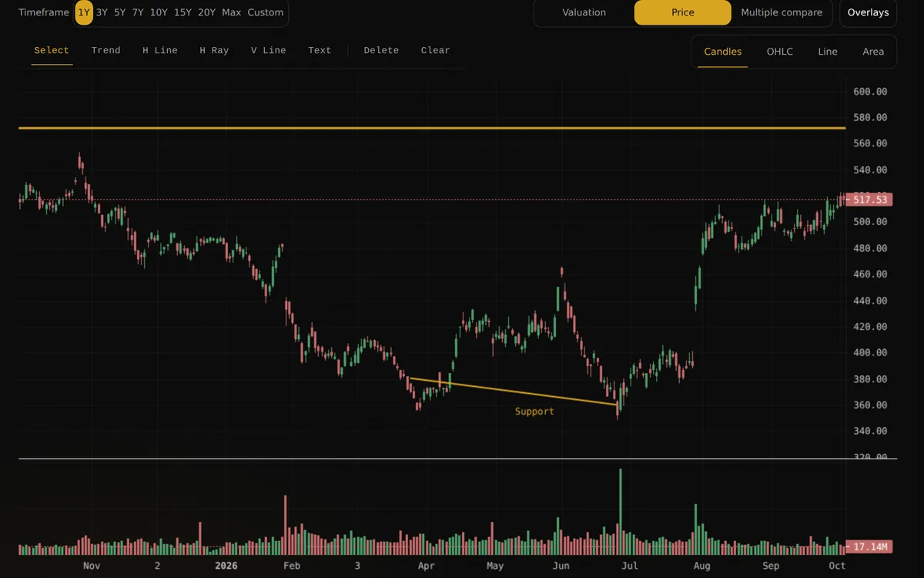The height and width of the screenshot is (578, 924).
Task: Select the Max timeframe
Action: click(x=231, y=12)
